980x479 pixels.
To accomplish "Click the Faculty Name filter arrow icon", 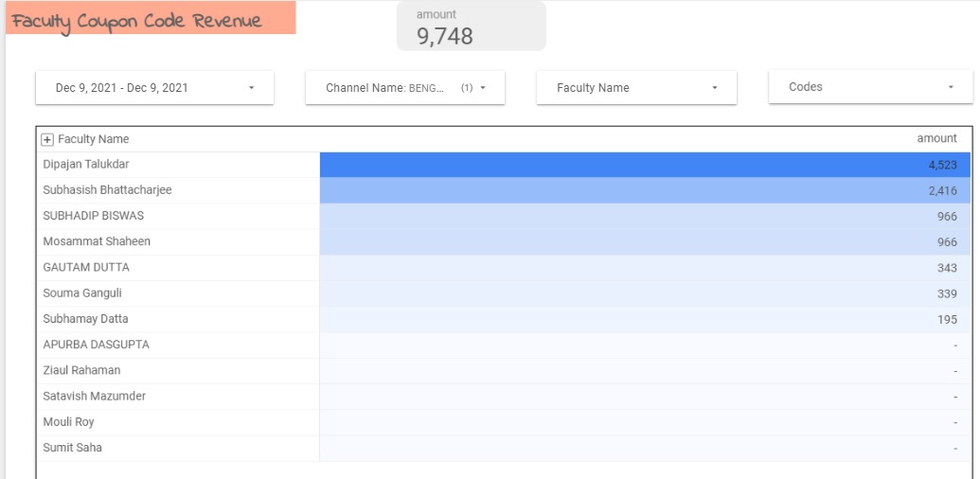I will tap(715, 88).
